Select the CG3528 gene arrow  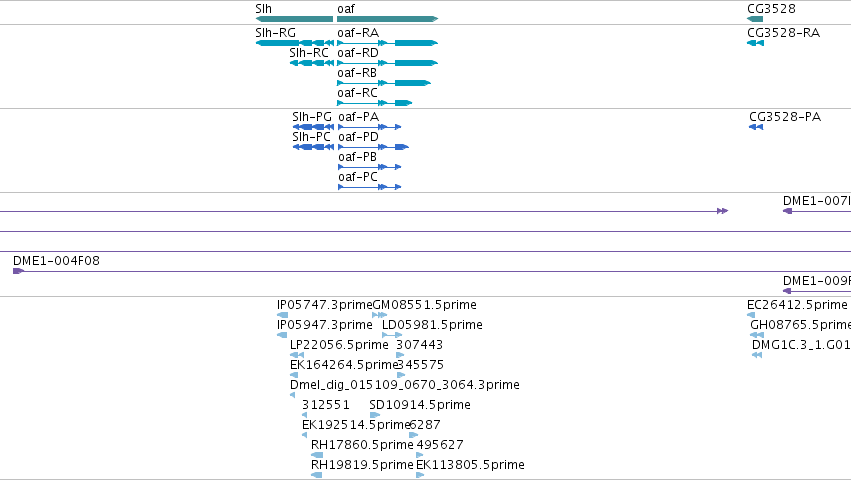755,19
